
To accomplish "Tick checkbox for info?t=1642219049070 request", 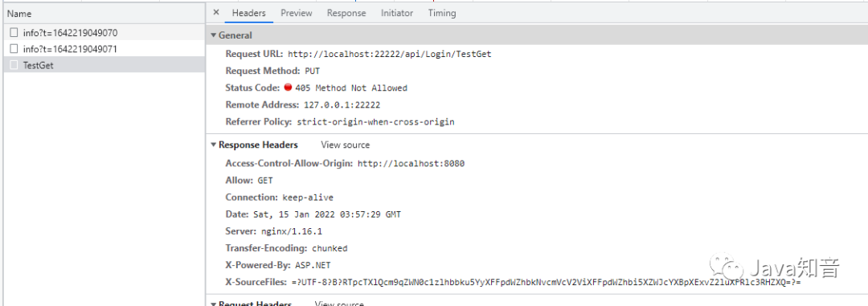I will pos(14,33).
